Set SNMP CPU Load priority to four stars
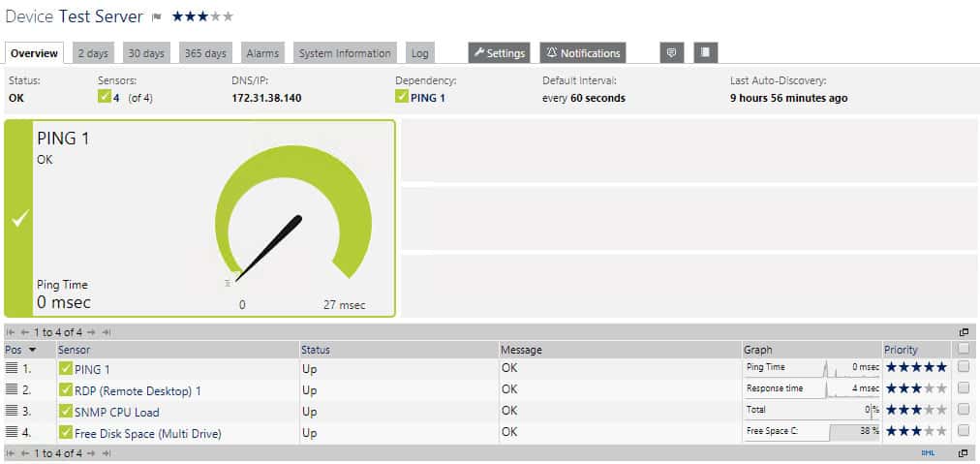 (x=929, y=410)
